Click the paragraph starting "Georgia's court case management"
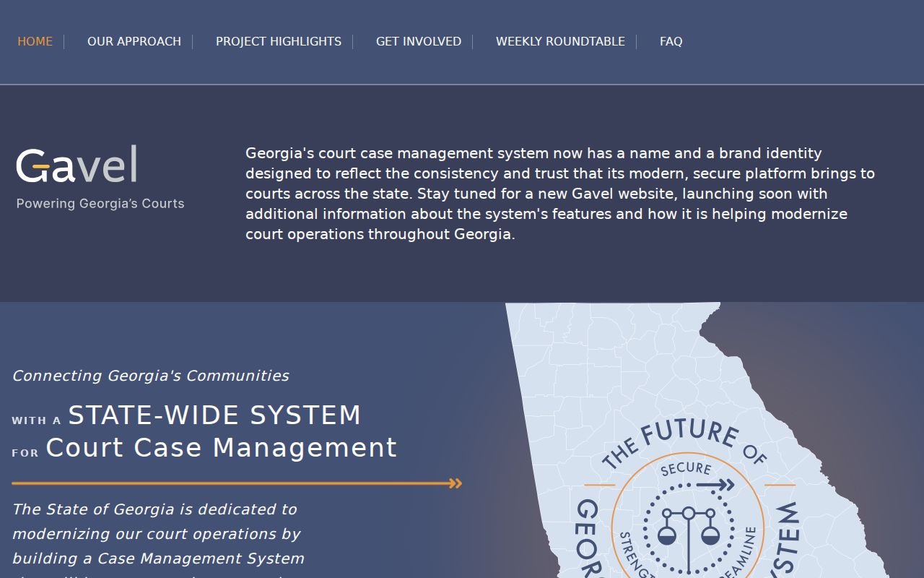The width and height of the screenshot is (924, 578). (x=560, y=194)
